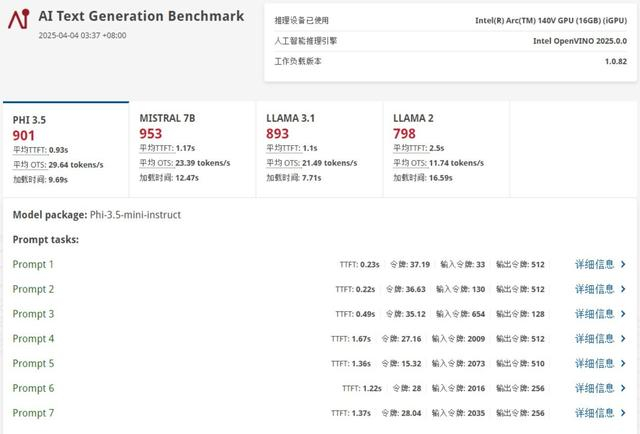The height and width of the screenshot is (434, 640).
Task: Click the LLAMA 3.1 score 893
Action: (x=278, y=134)
